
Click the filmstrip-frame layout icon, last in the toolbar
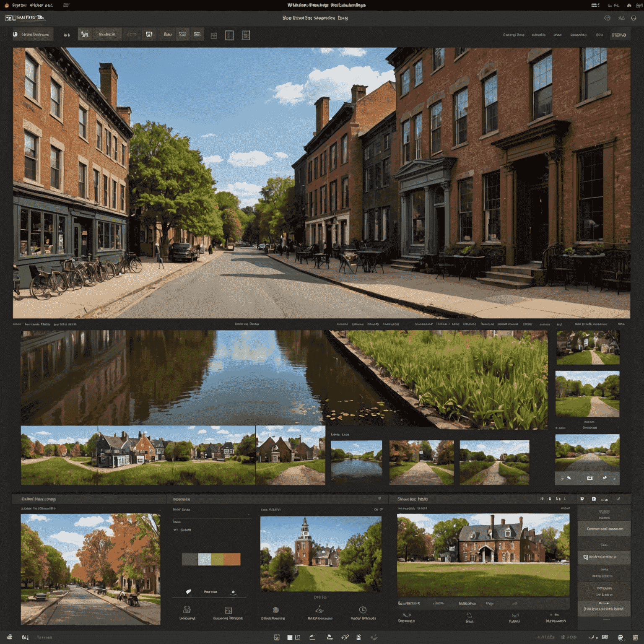coord(246,35)
